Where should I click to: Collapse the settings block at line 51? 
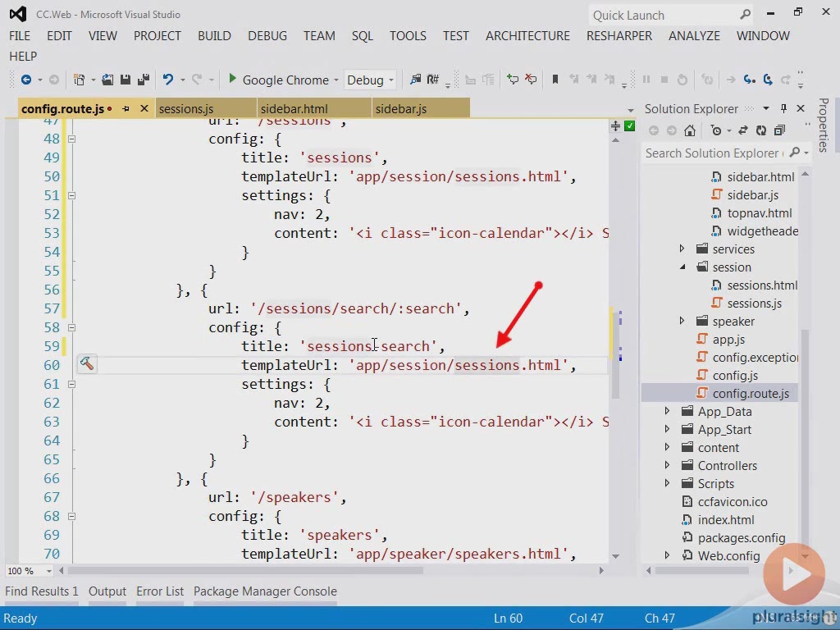pos(72,195)
